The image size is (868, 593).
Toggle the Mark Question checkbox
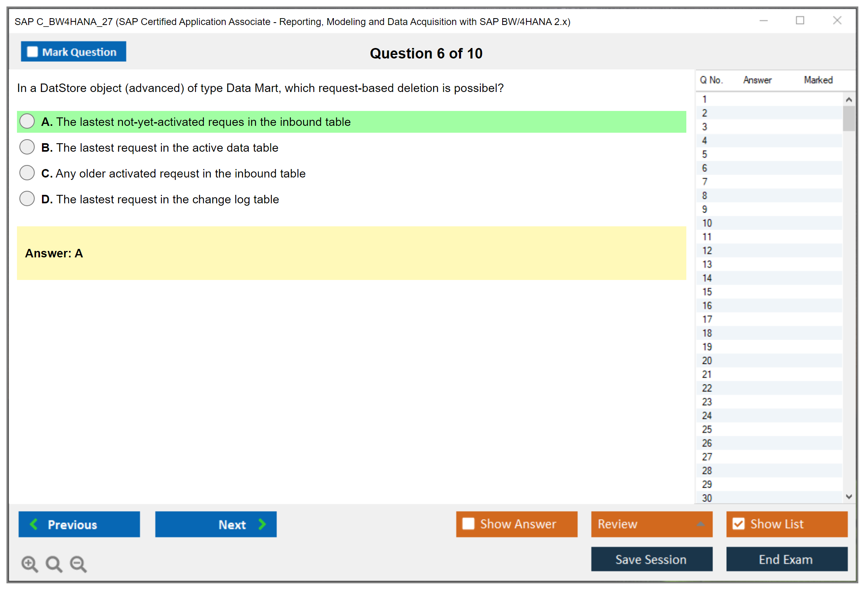(32, 52)
